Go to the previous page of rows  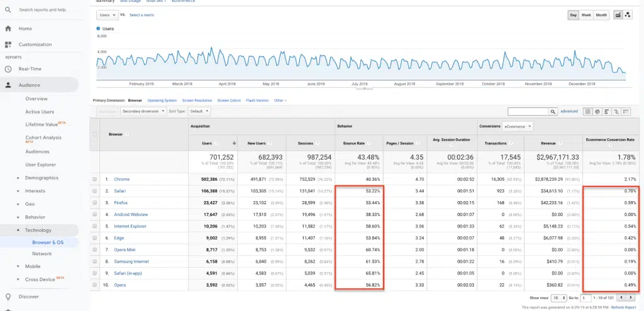(x=621, y=297)
